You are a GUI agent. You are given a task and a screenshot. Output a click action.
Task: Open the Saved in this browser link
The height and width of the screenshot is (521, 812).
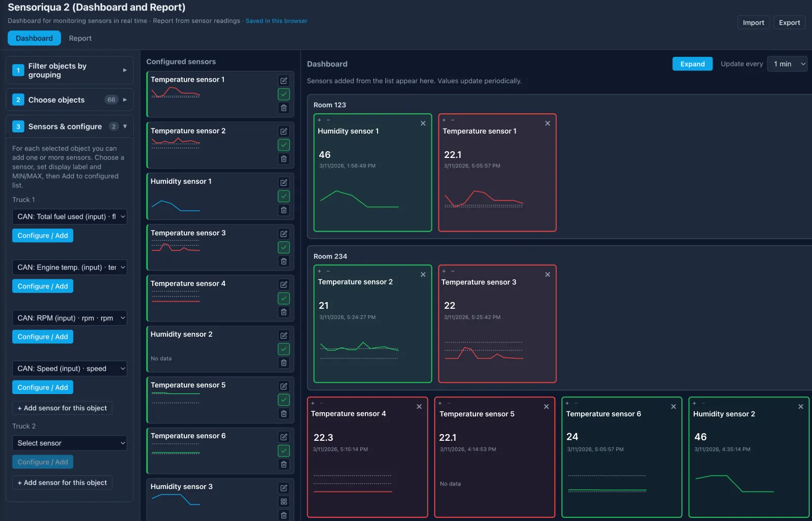point(277,21)
